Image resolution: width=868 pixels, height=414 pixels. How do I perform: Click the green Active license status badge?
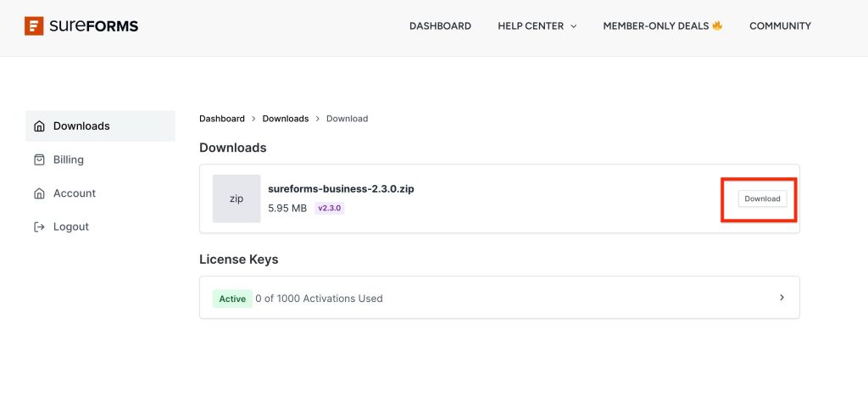232,299
